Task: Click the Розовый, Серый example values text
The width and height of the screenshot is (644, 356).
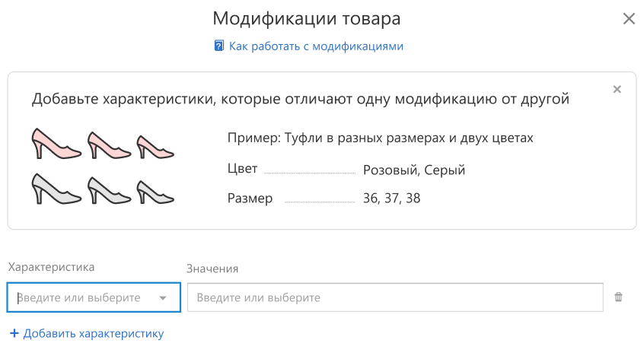Action: point(414,170)
